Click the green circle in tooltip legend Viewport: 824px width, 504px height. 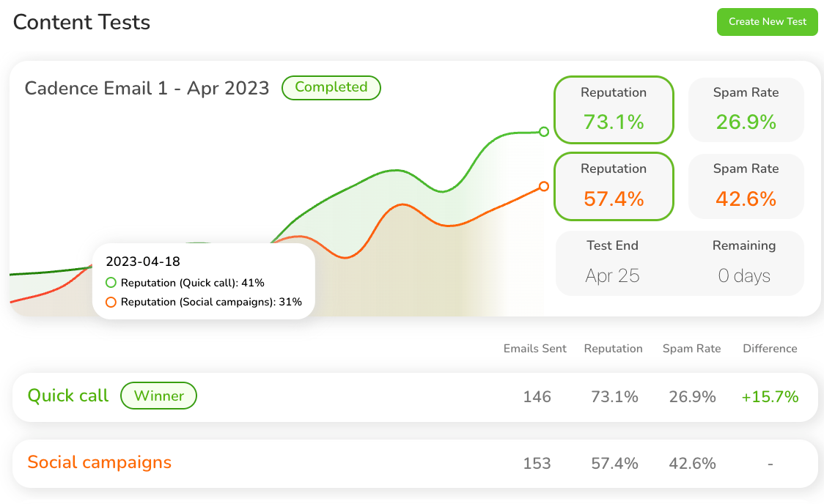coord(111,283)
